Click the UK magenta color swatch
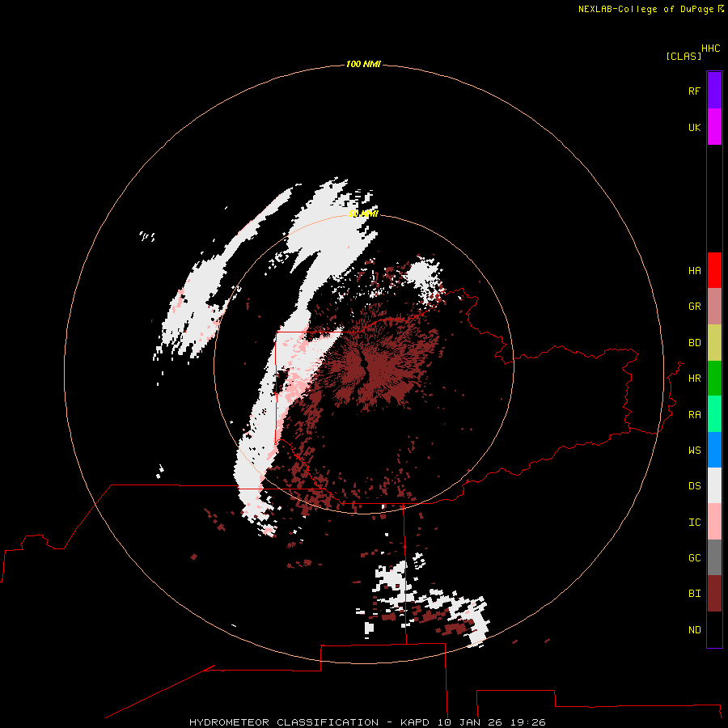The width and height of the screenshot is (728, 728). pos(714,127)
